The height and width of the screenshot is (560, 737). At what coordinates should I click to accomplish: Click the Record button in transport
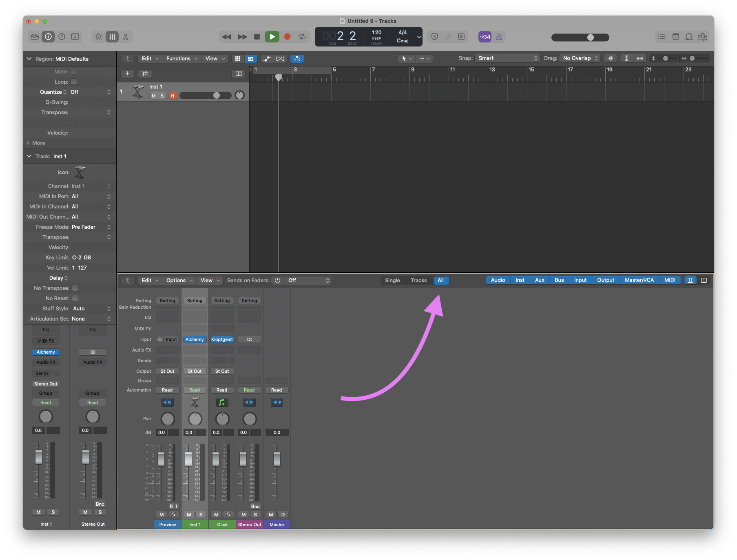[287, 37]
